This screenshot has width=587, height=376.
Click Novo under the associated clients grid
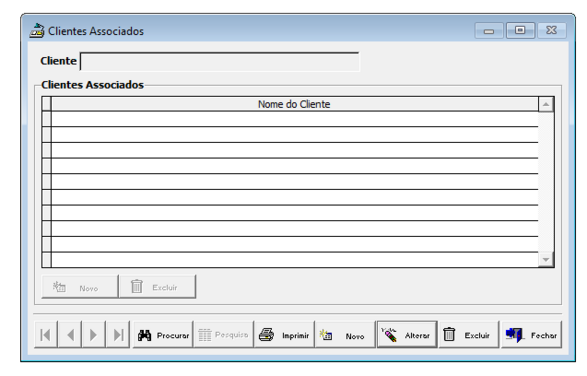click(x=80, y=287)
